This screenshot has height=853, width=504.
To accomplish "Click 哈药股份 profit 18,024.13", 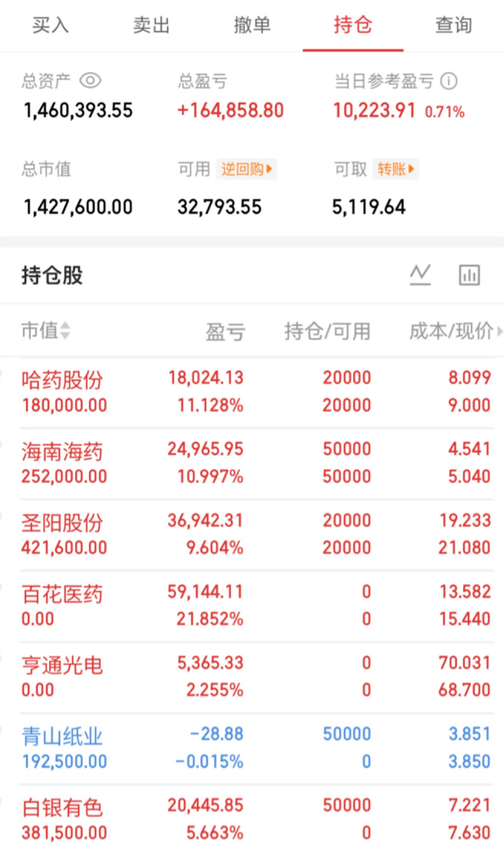I will click(205, 378).
